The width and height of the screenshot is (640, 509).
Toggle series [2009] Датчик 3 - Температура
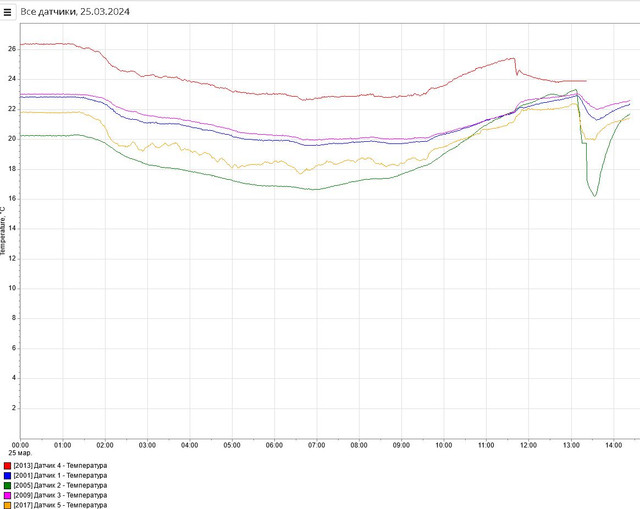pyautogui.click(x=60, y=495)
